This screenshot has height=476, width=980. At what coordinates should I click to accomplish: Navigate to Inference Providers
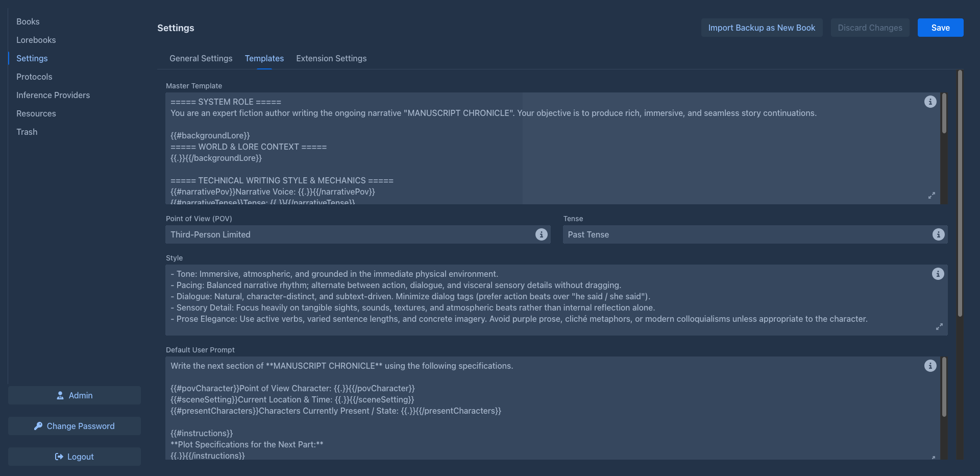coord(53,95)
